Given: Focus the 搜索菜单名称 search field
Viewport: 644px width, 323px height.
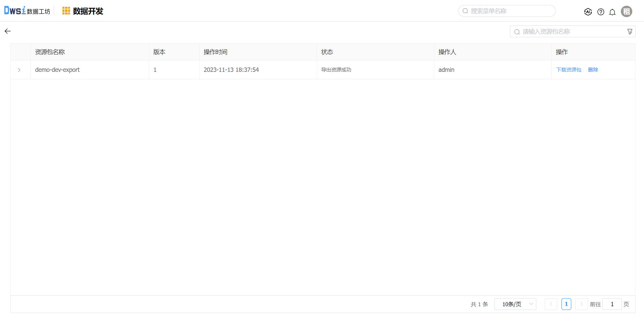Looking at the screenshot, I should pos(510,11).
